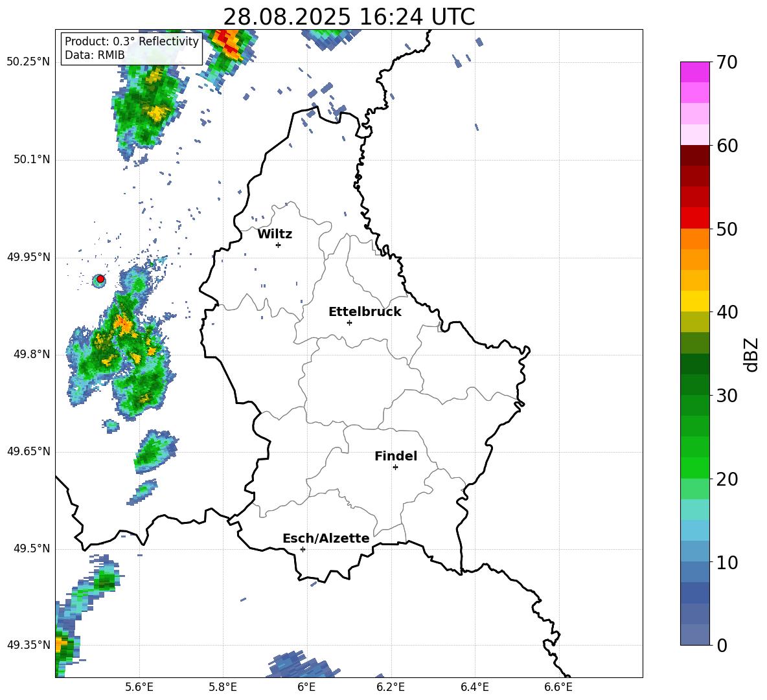Pick the bright red 50 dBZ colorbar swatch
767x700 pixels.
click(694, 218)
